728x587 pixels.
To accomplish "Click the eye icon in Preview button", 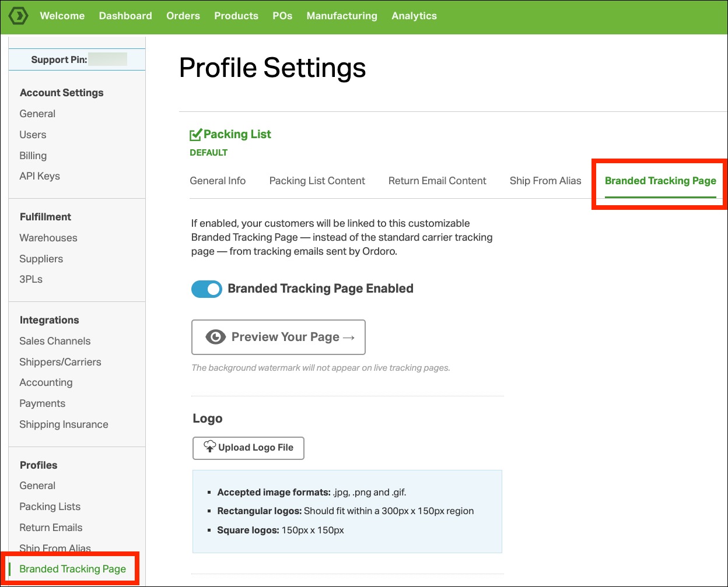I will [215, 337].
